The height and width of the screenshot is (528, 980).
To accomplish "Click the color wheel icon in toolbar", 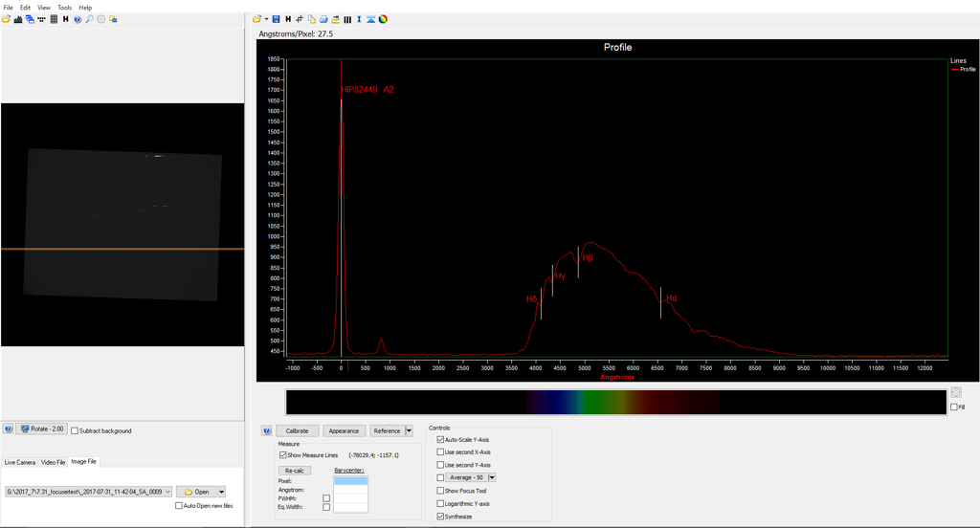I will point(383,19).
